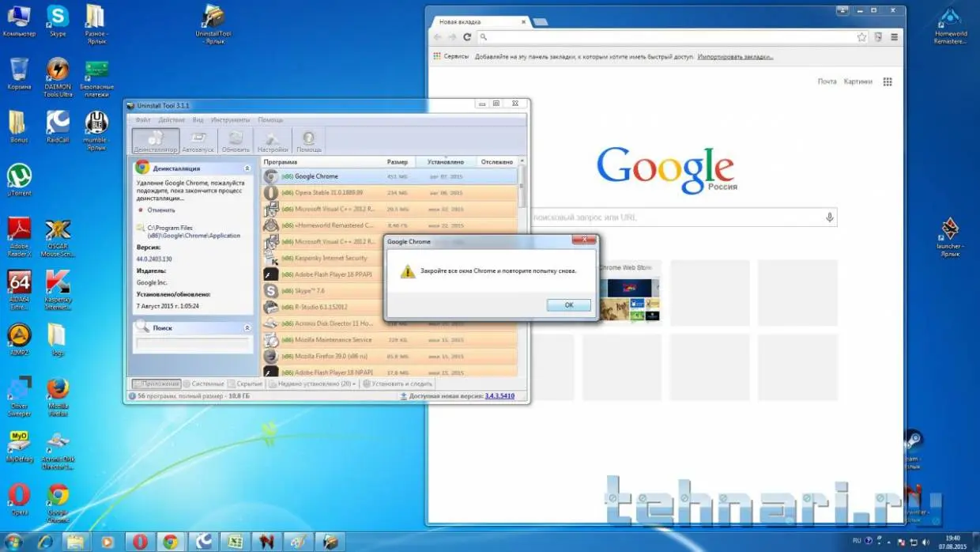Open Chrome Application folder path link

click(194, 232)
